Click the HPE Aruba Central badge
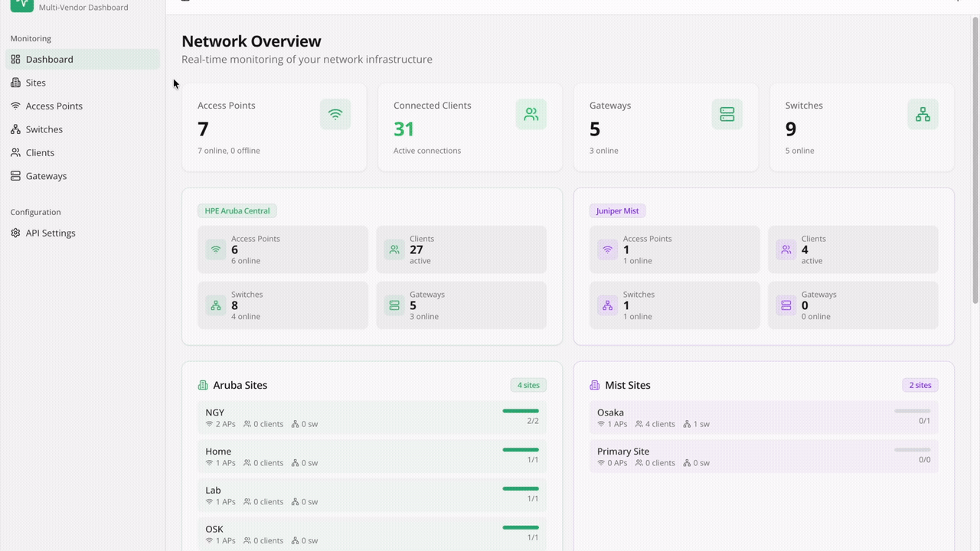 [237, 210]
